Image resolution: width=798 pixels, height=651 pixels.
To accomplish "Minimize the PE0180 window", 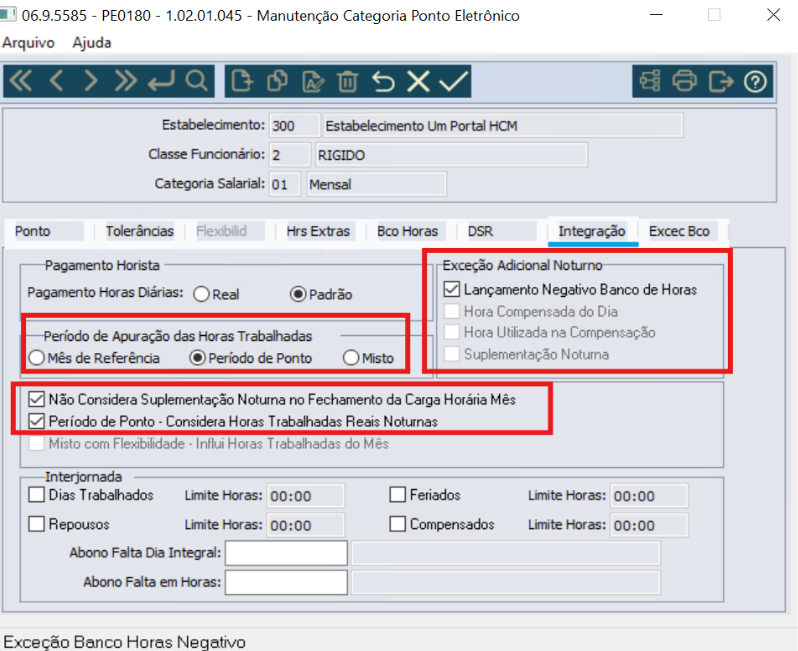I will [657, 15].
